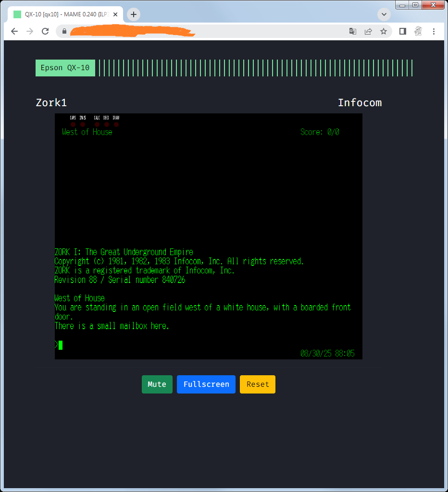Screen dimensions: 448x492
Task: Restore down the browser window
Action: 415,5
